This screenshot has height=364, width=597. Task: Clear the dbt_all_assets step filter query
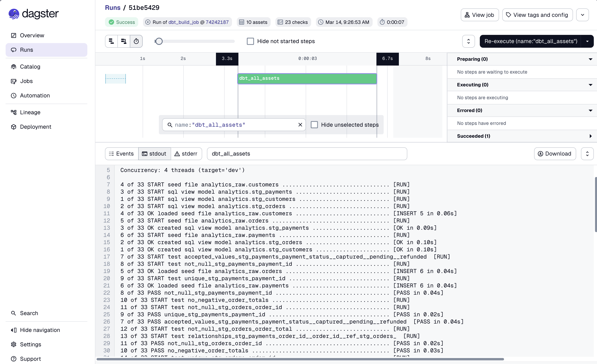click(x=300, y=124)
